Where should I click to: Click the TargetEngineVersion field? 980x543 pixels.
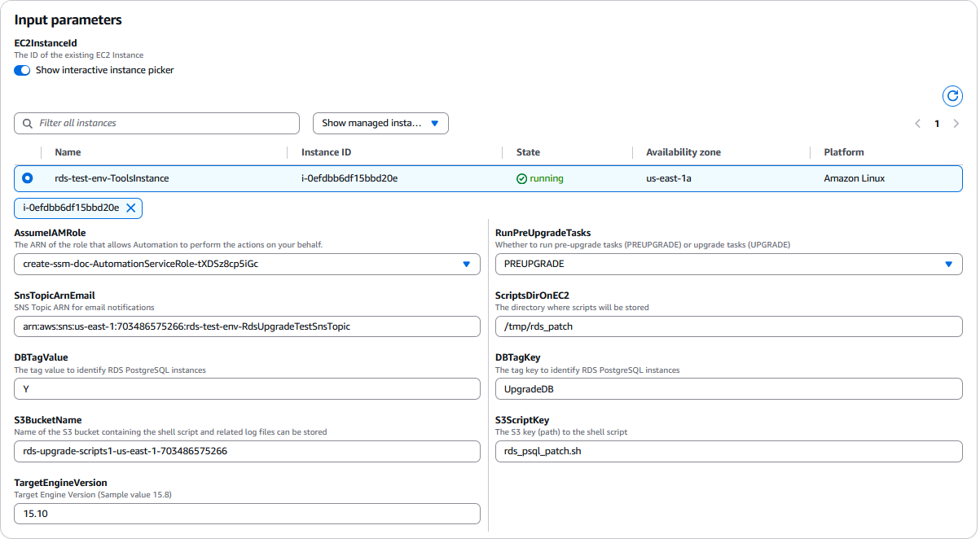coord(247,515)
